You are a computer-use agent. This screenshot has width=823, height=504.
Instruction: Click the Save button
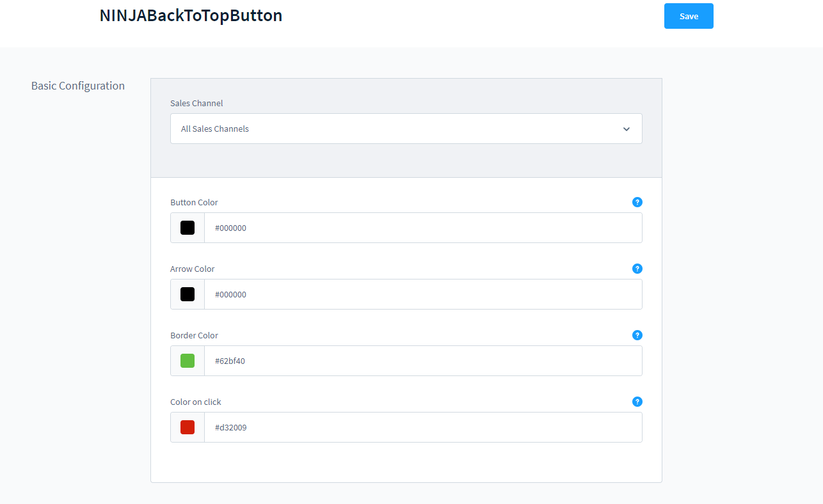tap(689, 16)
